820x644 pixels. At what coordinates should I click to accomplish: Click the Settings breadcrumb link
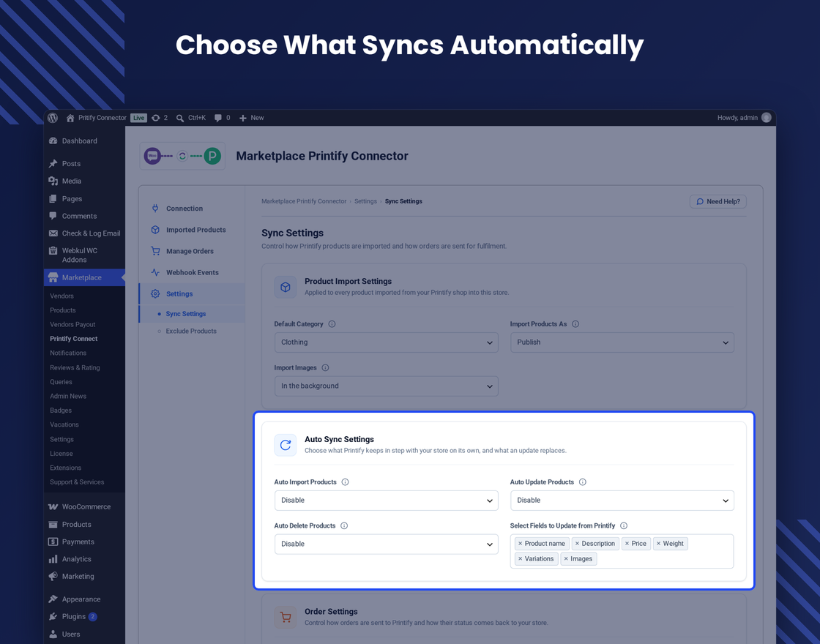tap(365, 201)
